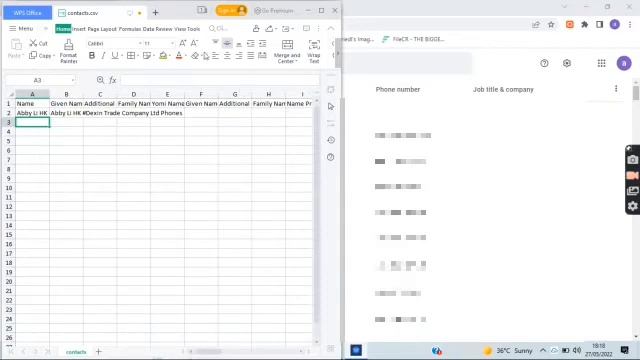Open a new document tab with plus
The height and width of the screenshot is (360, 640).
tap(156, 13)
